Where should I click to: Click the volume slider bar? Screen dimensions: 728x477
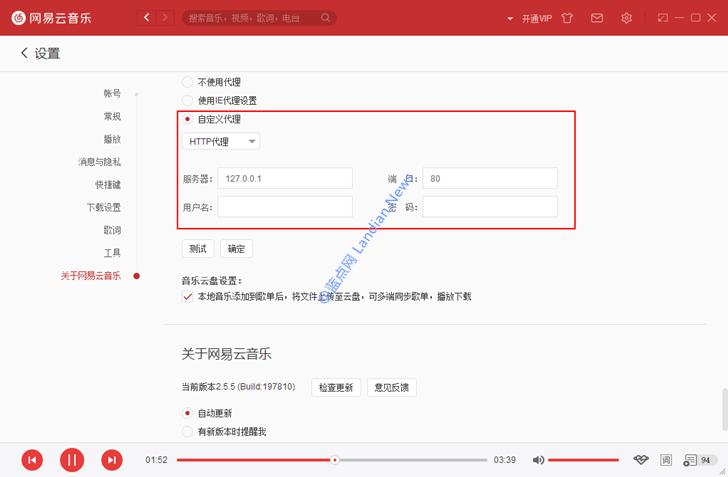point(583,460)
